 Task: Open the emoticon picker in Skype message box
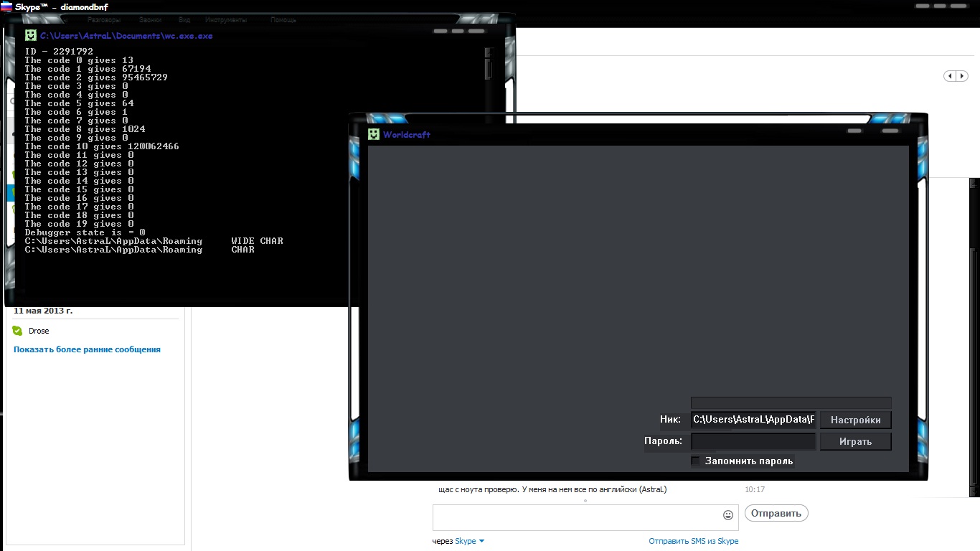click(728, 515)
